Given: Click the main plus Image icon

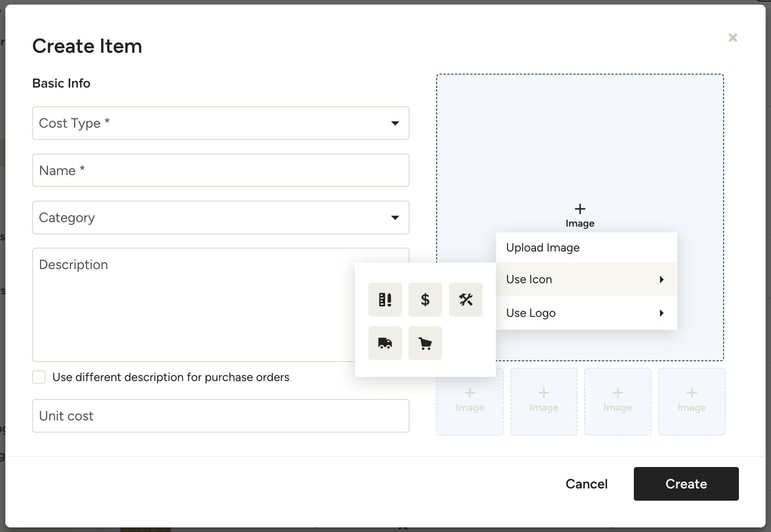Looking at the screenshot, I should pos(580,209).
